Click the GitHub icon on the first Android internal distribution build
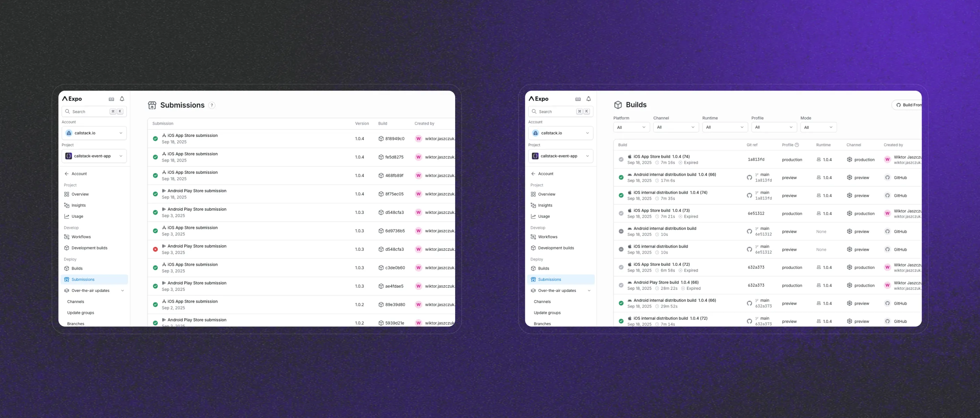This screenshot has width=980, height=418. pos(749,178)
